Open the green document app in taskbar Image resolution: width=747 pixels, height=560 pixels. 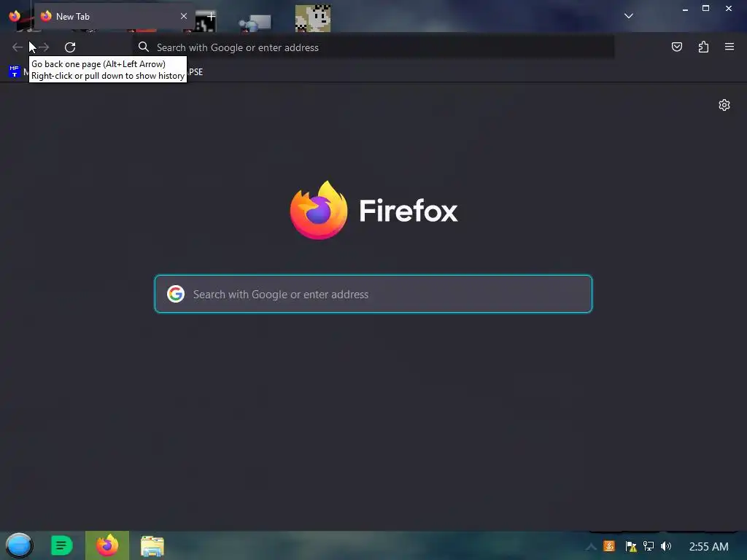tap(61, 545)
